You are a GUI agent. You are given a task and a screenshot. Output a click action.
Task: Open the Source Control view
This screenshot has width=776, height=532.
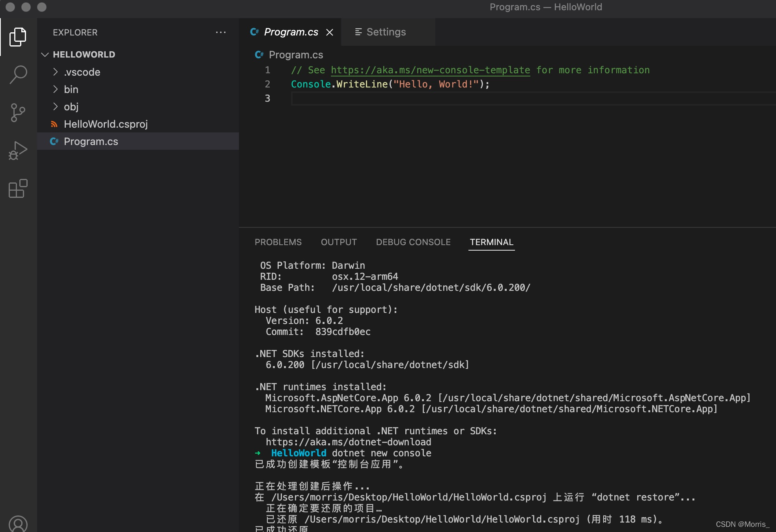tap(18, 113)
